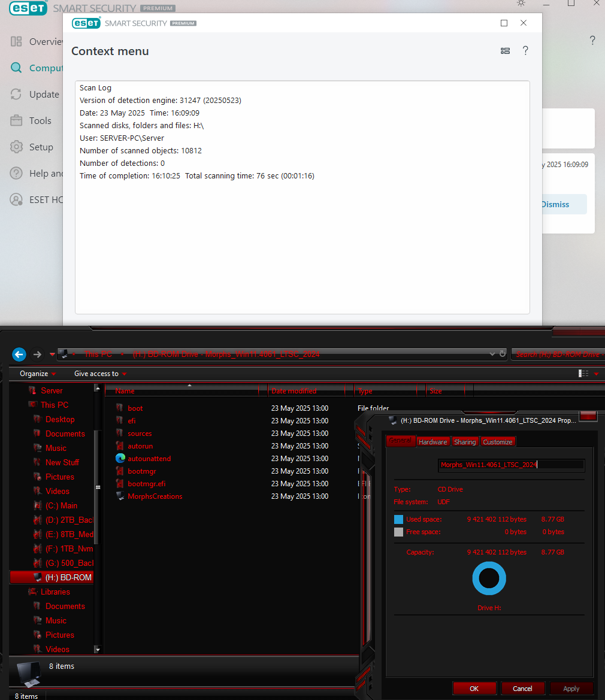Dismiss the ESET scan notification
605x700 pixels.
point(564,204)
